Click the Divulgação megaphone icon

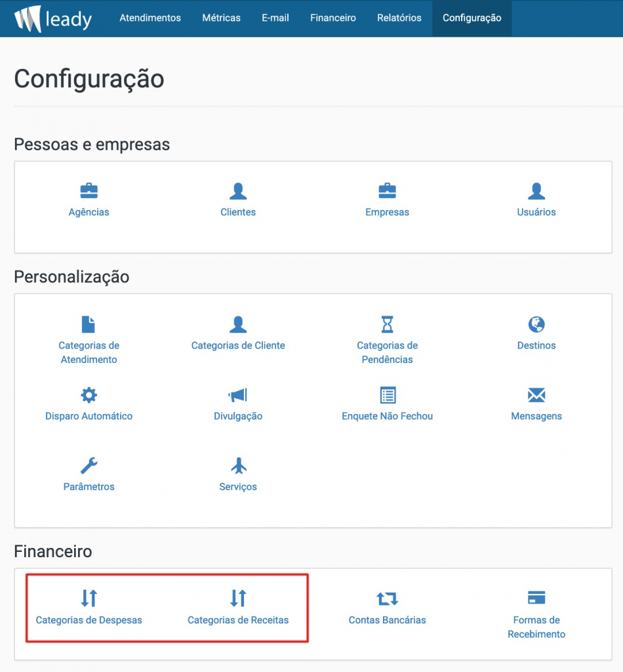point(237,394)
